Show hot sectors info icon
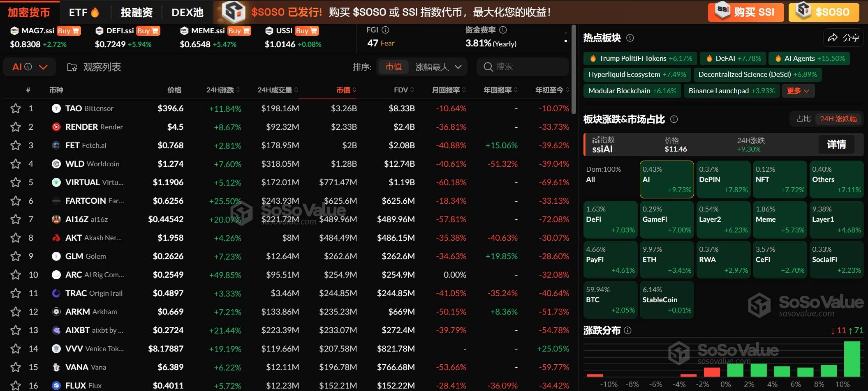 [x=630, y=38]
